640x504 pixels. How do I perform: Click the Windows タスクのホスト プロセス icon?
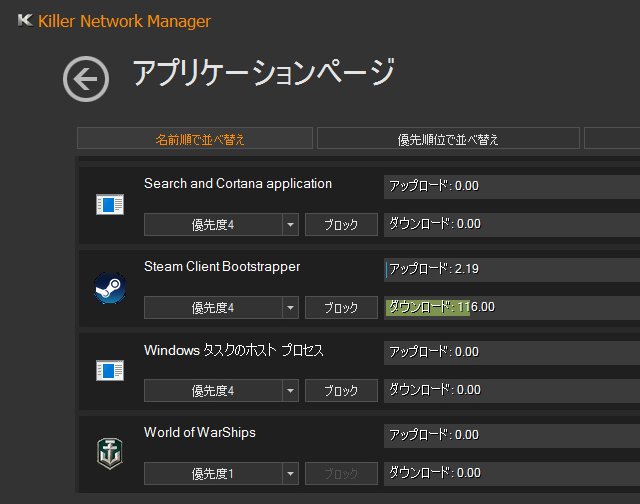(108, 371)
